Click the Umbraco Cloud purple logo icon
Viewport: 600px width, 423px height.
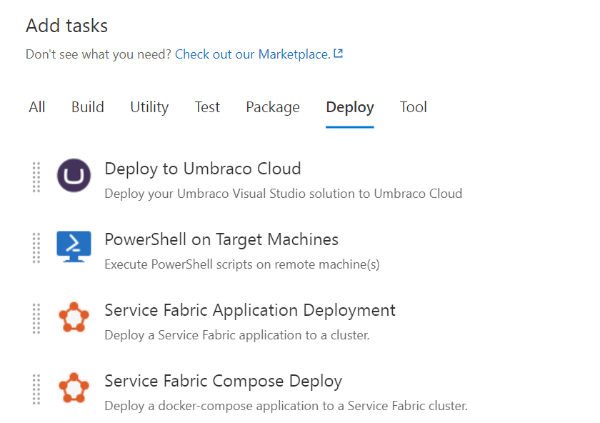(74, 176)
